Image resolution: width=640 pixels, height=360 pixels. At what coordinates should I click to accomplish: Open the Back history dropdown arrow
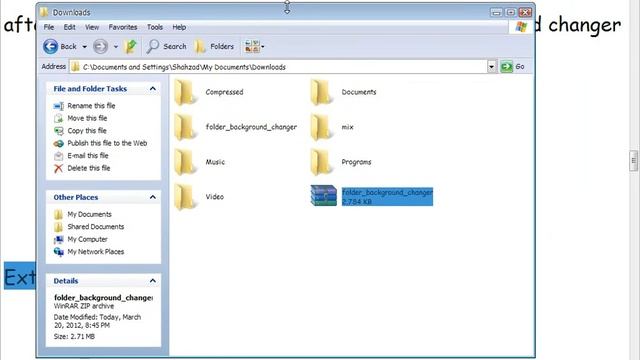[x=84, y=47]
